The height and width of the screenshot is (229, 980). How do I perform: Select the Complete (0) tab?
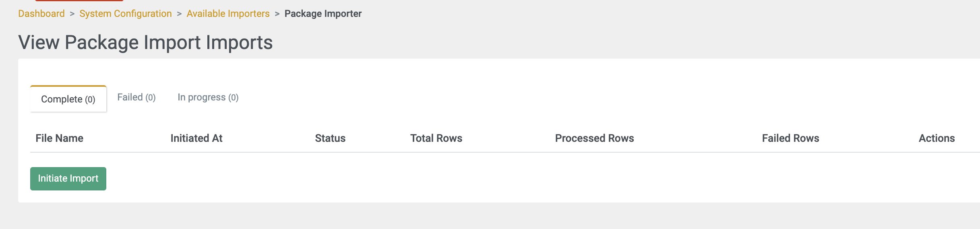[x=68, y=99]
